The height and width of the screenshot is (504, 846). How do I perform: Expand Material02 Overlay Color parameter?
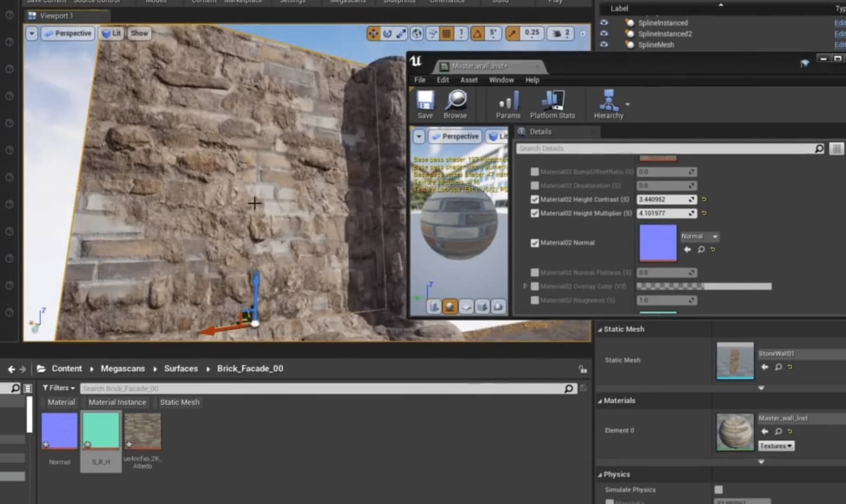tap(525, 286)
